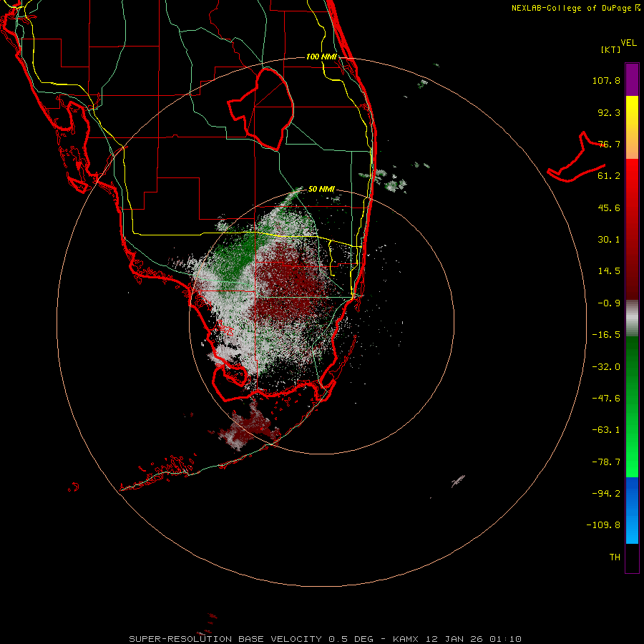
Task: Click the 50 NMI range ring label
Action: [321, 189]
